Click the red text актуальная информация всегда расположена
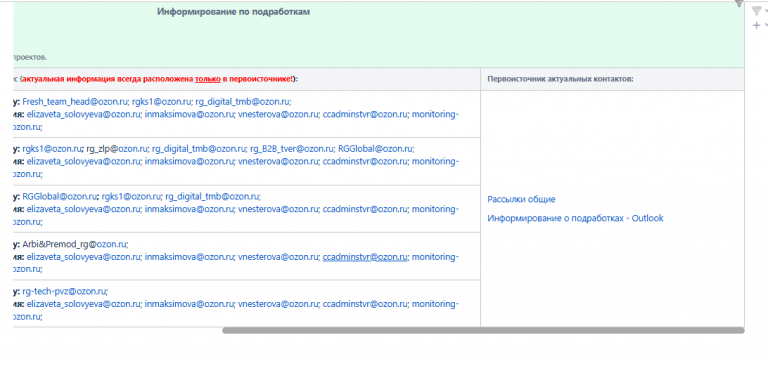This screenshot has width=768, height=366. point(107,79)
